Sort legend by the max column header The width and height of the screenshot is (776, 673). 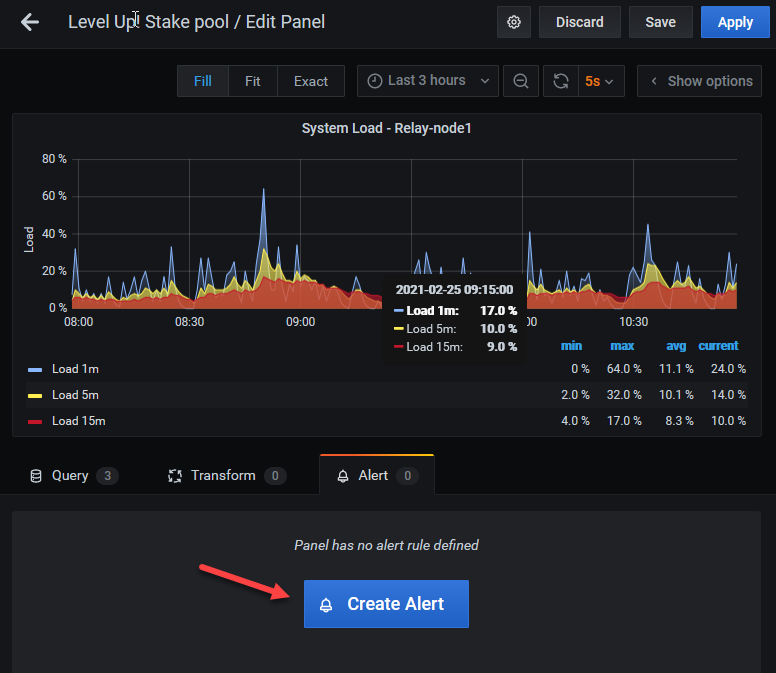click(x=622, y=346)
